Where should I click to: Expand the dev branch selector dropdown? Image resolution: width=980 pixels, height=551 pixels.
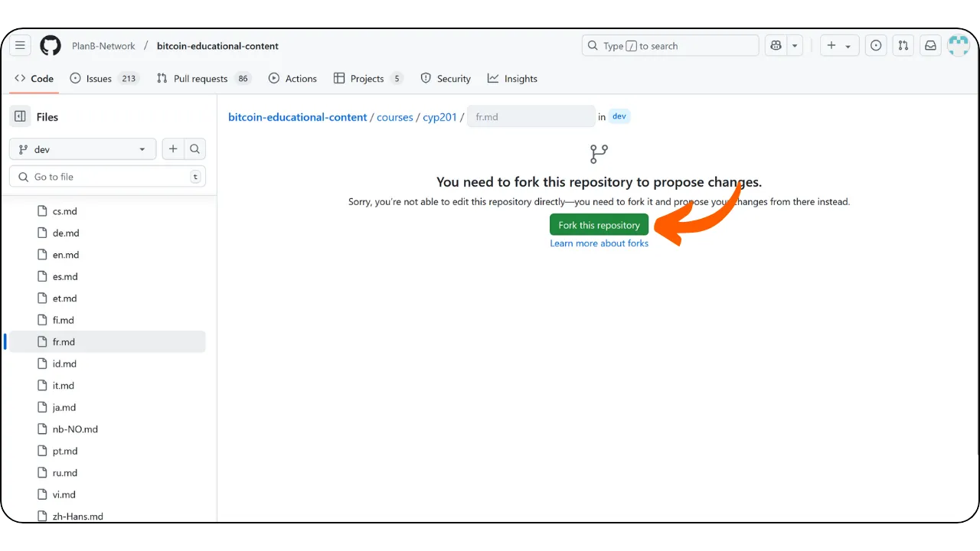[83, 149]
